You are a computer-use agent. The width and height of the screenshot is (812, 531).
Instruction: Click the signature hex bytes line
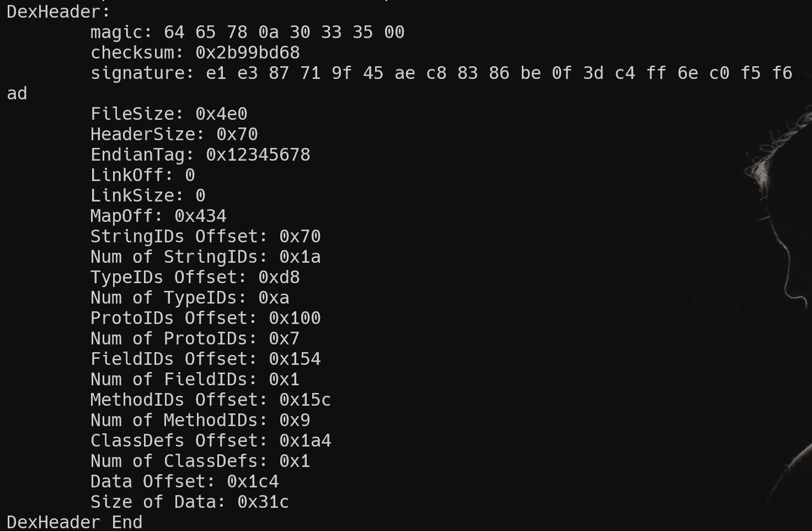tap(441, 73)
